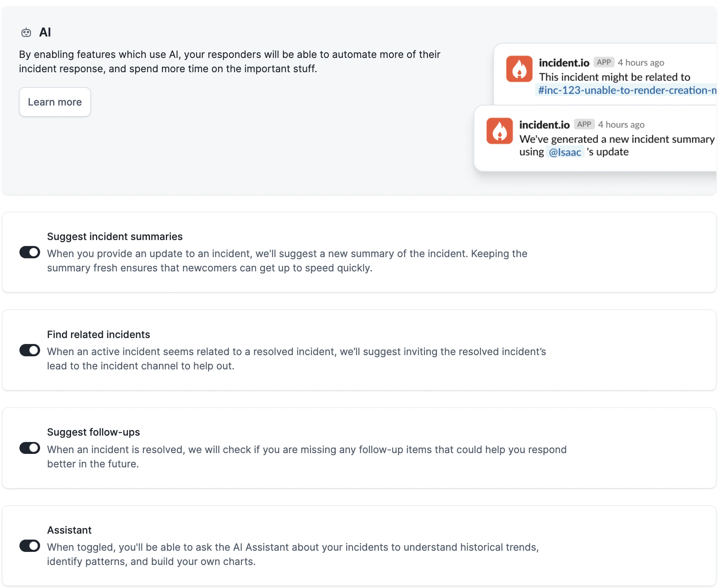Click the Assistant setting heading
The image size is (718, 588).
(x=69, y=530)
